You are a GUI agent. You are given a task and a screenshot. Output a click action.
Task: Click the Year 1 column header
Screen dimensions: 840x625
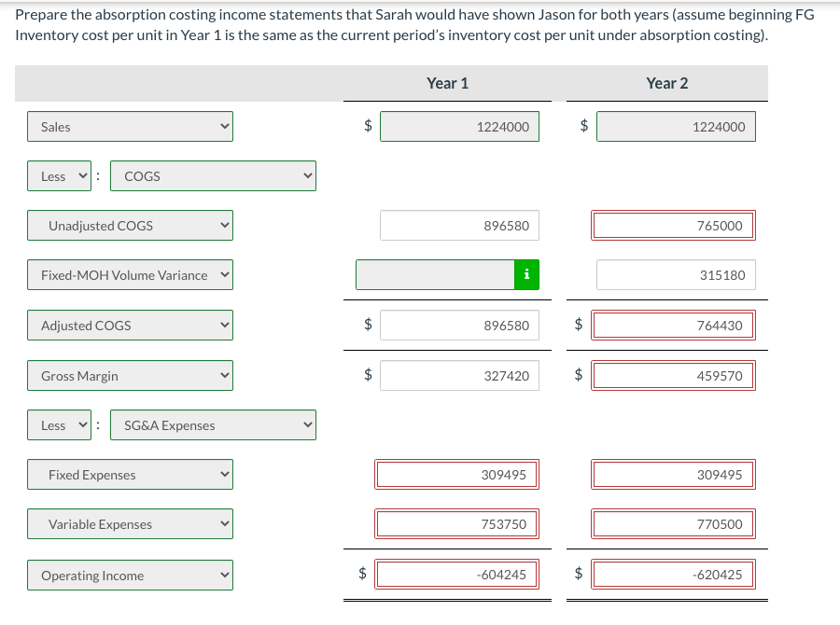click(447, 83)
